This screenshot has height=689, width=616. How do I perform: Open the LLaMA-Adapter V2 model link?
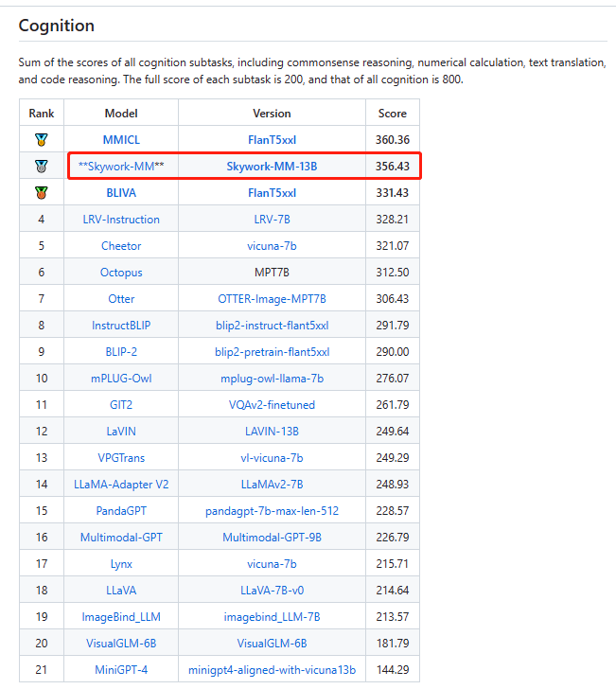pos(121,485)
